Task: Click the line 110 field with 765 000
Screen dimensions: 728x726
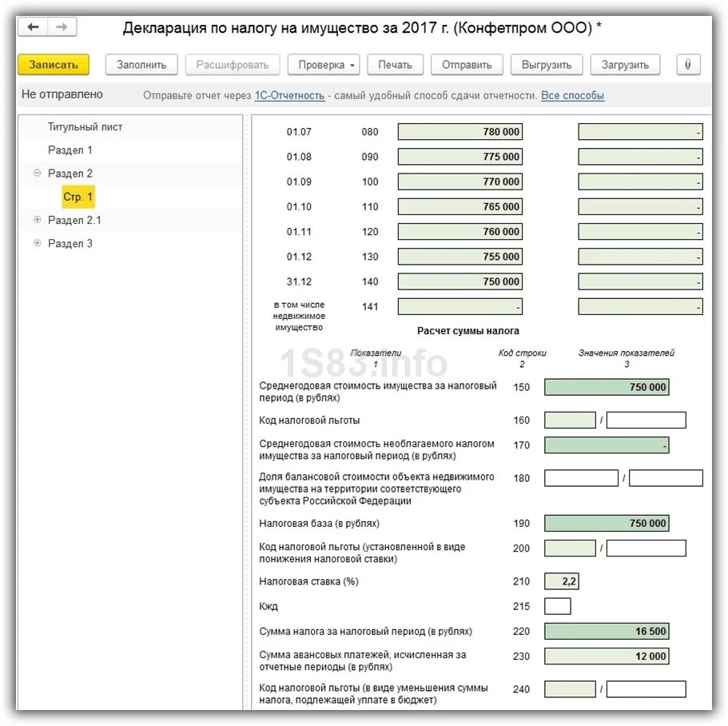Action: click(459, 207)
